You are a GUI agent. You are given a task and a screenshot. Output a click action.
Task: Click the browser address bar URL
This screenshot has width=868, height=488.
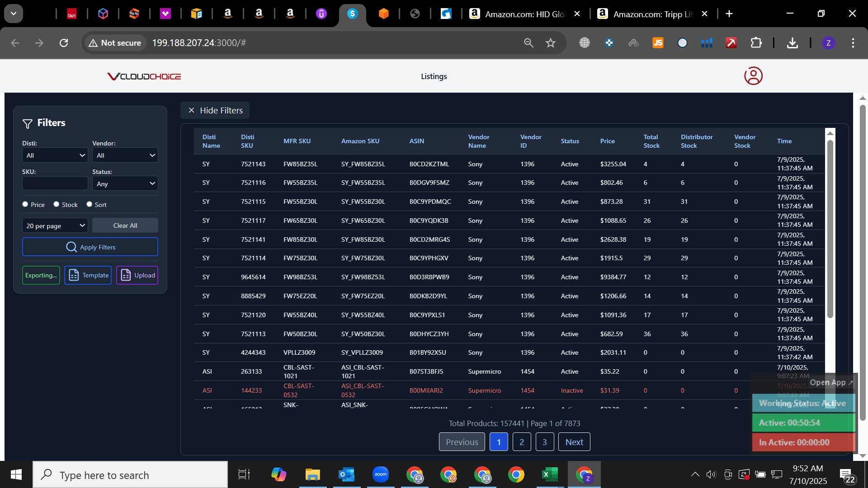click(x=199, y=43)
